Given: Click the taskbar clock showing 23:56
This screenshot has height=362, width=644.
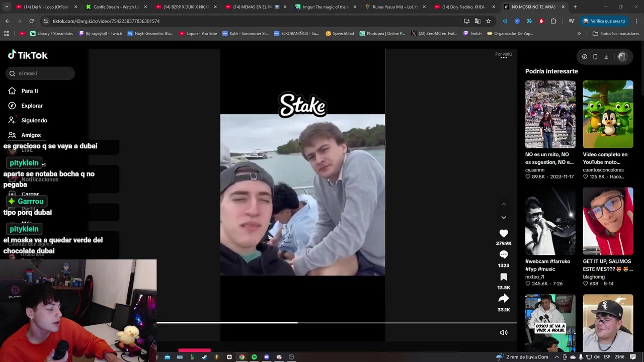Looking at the screenshot, I should [620, 357].
